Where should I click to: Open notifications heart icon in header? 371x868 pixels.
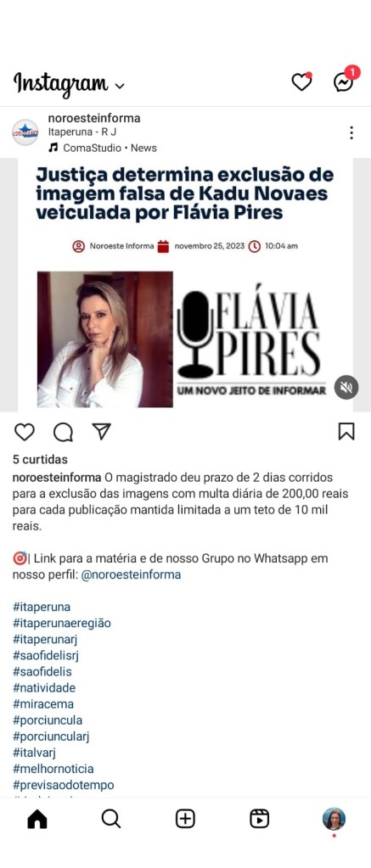[x=301, y=82]
